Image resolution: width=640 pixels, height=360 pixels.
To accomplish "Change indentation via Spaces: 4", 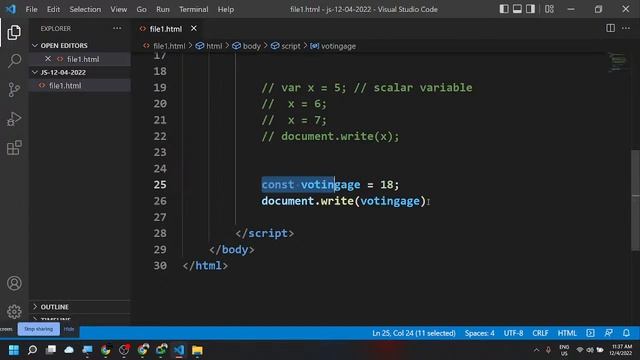I will (x=479, y=333).
